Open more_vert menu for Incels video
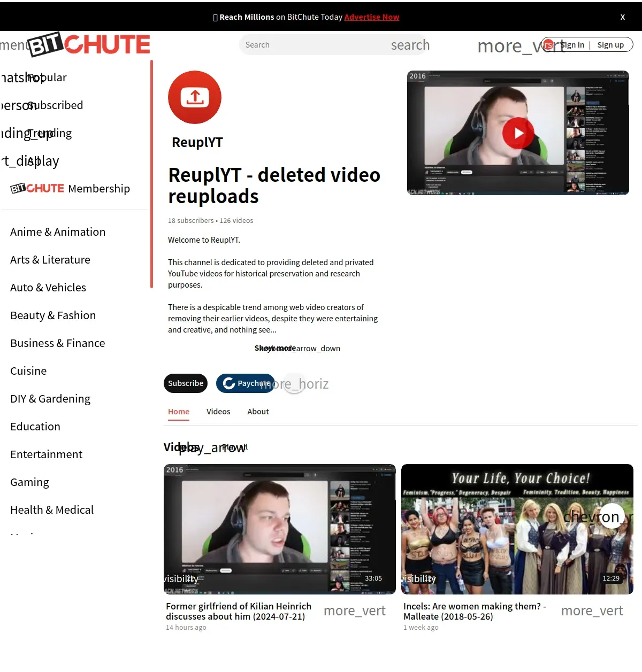 coord(592,611)
